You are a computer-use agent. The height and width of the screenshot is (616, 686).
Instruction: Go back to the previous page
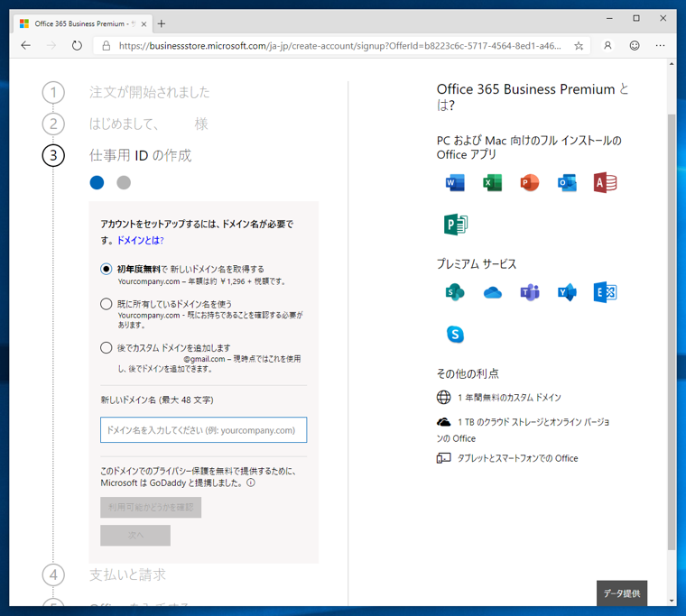click(x=26, y=45)
